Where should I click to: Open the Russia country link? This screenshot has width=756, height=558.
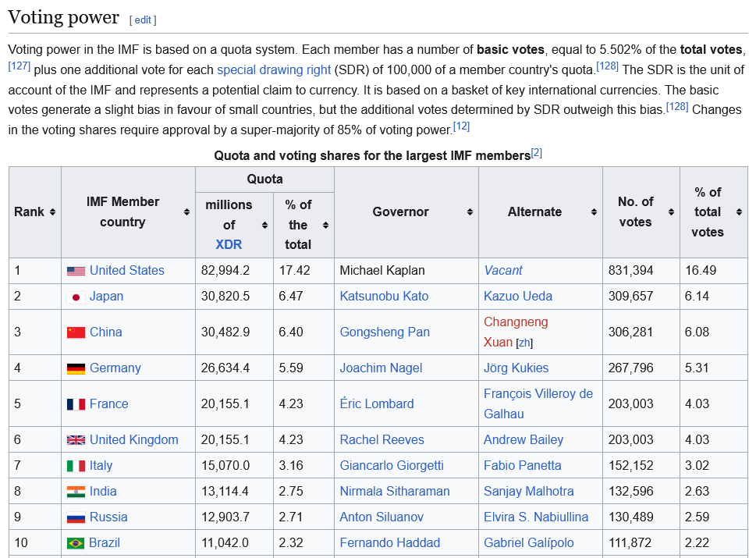click(x=108, y=517)
